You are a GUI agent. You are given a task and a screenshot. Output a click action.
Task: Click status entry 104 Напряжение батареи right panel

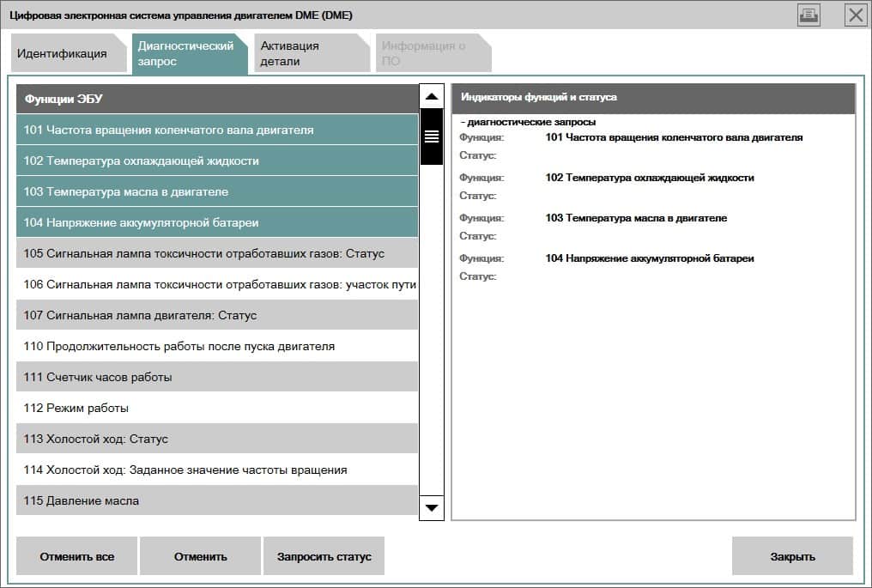(650, 258)
